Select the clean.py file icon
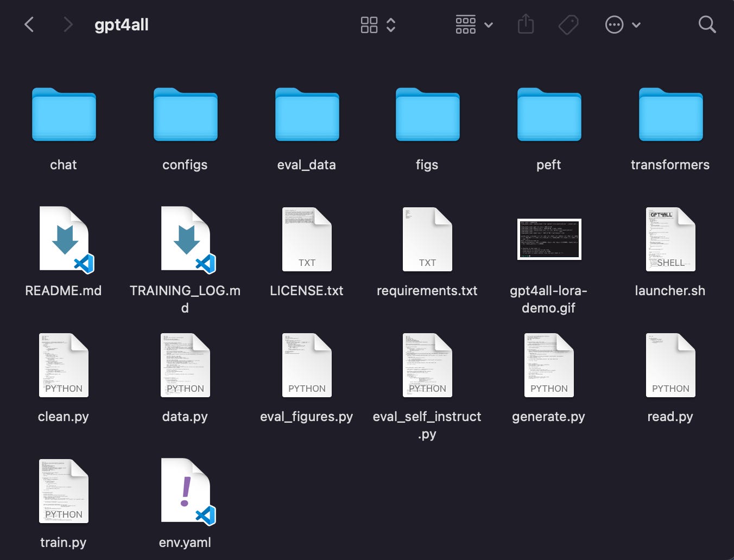 (x=64, y=365)
